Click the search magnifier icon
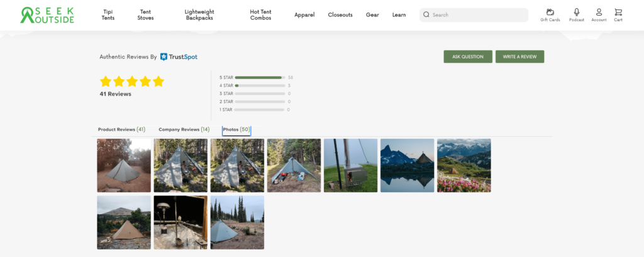 pyautogui.click(x=426, y=15)
